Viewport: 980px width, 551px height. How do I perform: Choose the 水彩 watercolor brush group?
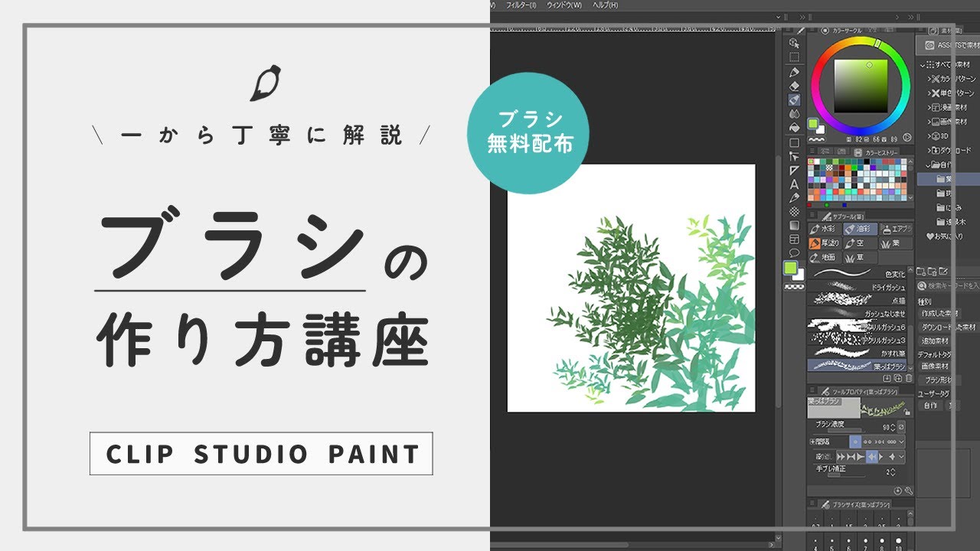[825, 229]
